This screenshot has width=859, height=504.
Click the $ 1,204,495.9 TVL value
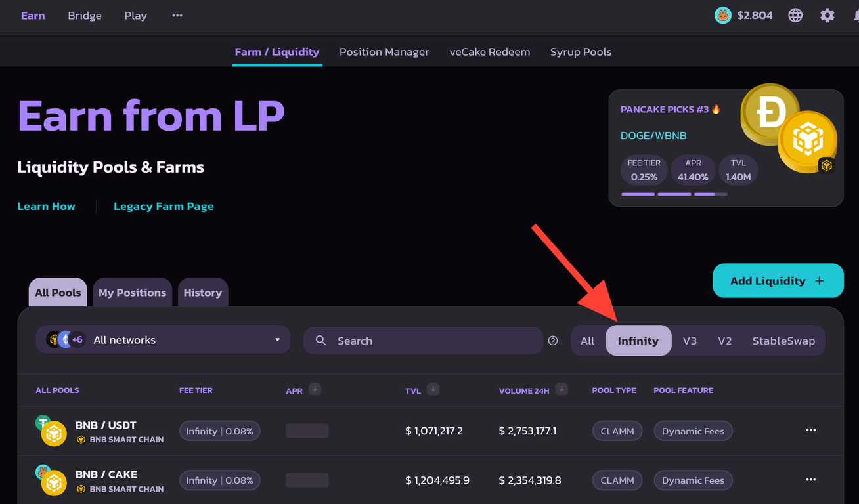(437, 480)
